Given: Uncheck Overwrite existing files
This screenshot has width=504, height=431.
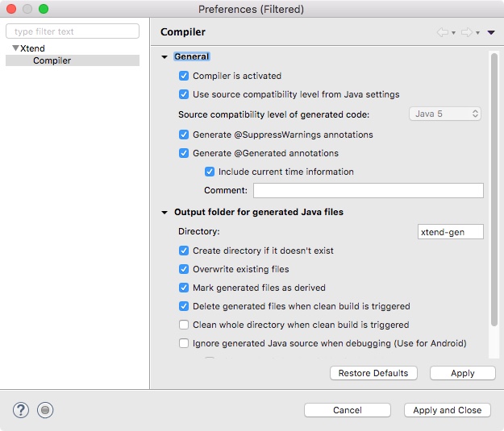Looking at the screenshot, I should coord(184,269).
